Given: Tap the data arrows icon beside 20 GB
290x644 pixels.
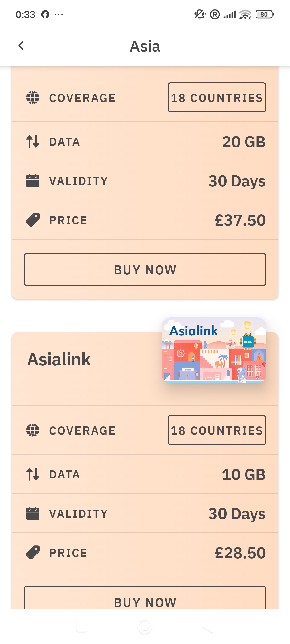Looking at the screenshot, I should click(33, 142).
